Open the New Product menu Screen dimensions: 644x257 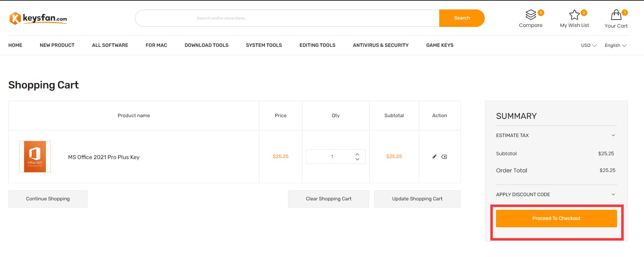(x=57, y=45)
